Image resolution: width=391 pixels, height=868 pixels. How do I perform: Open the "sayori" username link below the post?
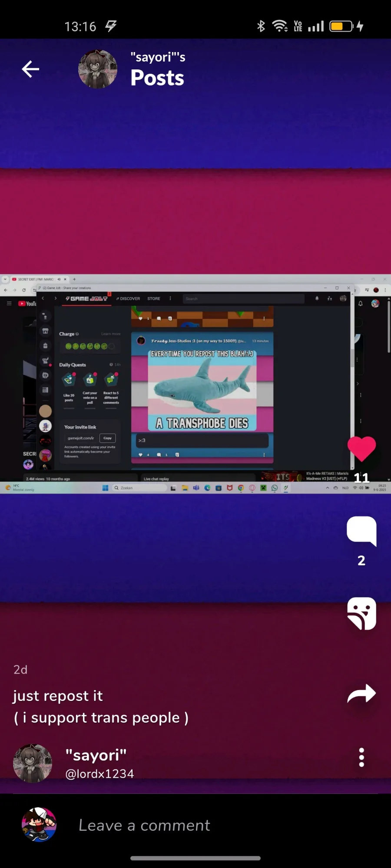click(96, 755)
